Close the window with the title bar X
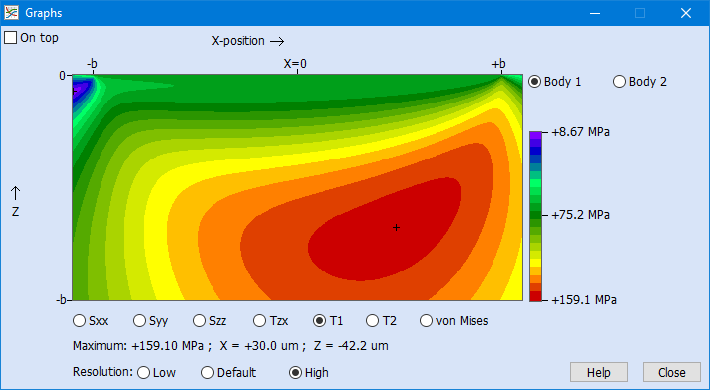This screenshot has width=710, height=390. pyautogui.click(x=686, y=13)
